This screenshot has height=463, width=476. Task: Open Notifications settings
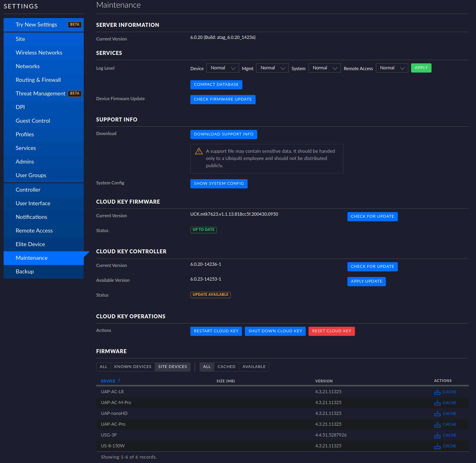tap(44, 217)
